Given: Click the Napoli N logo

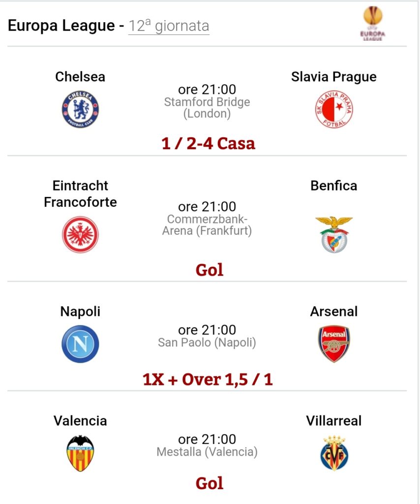Looking at the screenshot, I should 80,344.
